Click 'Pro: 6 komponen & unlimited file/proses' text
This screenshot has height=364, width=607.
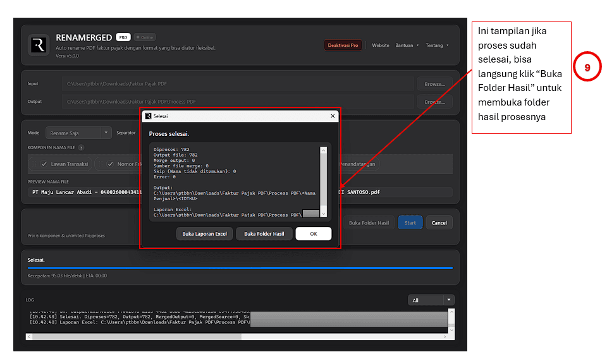coord(66,236)
